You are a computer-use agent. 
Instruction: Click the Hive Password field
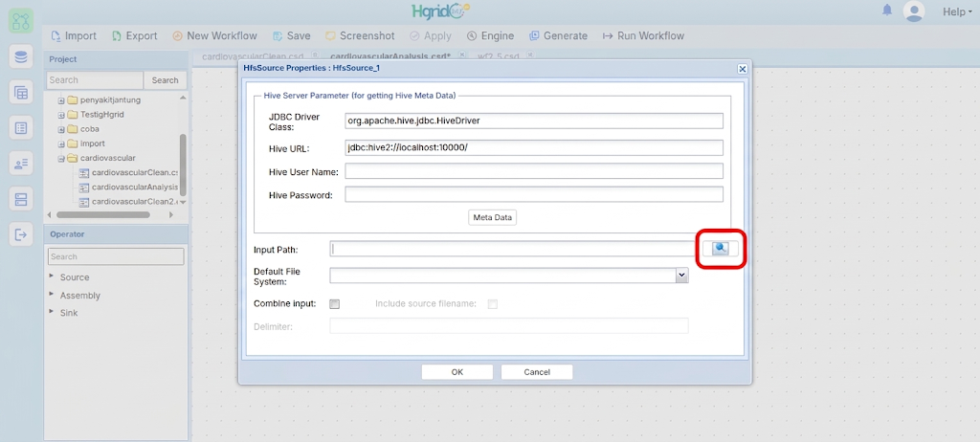534,194
